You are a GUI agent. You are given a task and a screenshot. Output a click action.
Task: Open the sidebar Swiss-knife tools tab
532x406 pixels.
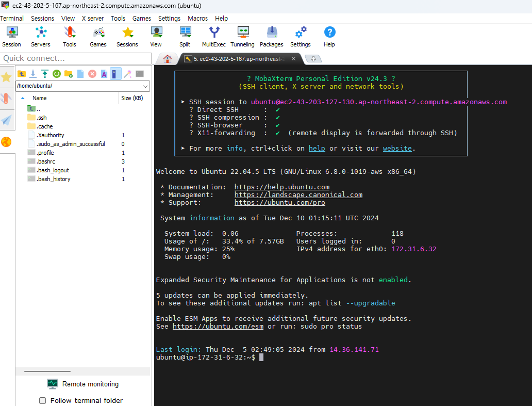7,99
